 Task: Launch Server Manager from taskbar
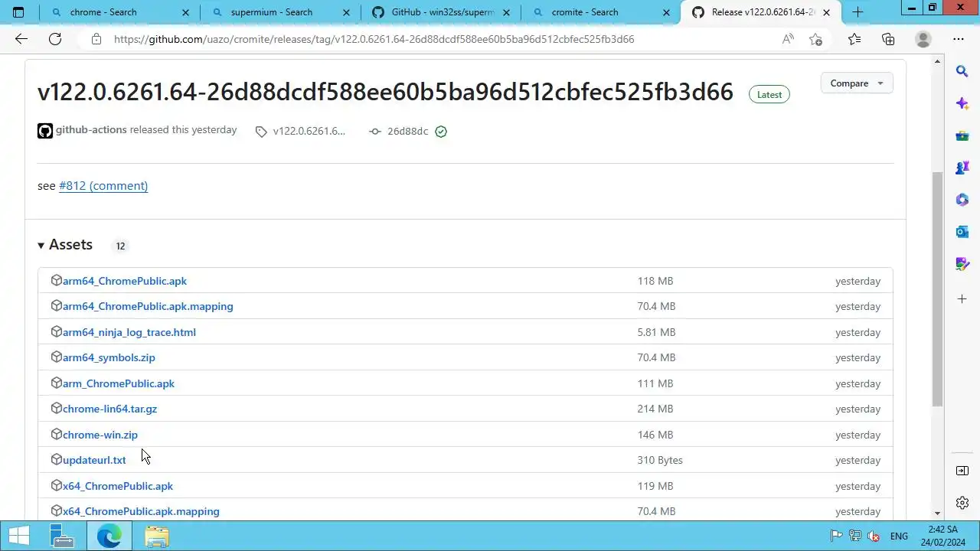[62, 536]
